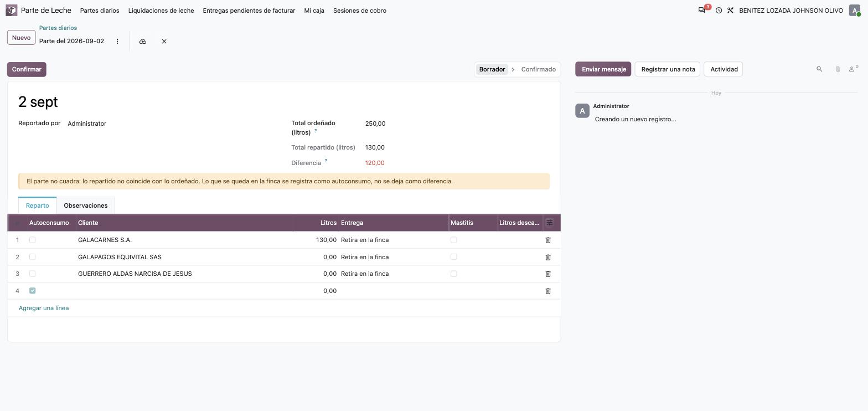Open Entrega dropdown for GALACARNES S.A.

tap(394, 240)
